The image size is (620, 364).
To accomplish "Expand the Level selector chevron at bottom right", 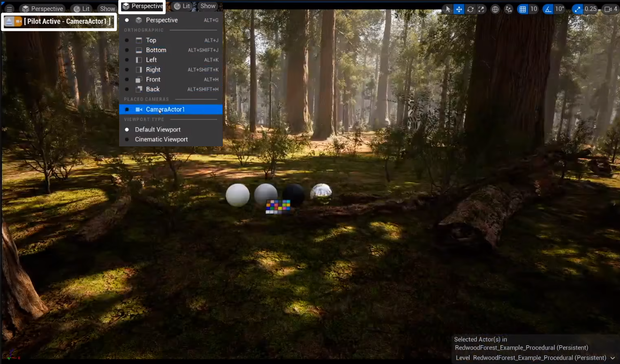I will coord(612,358).
